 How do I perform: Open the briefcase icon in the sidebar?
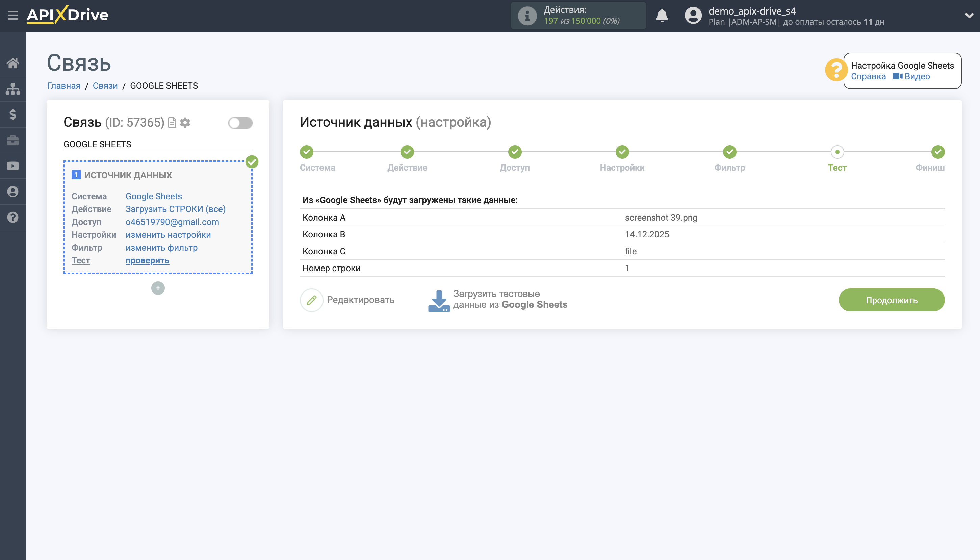(13, 140)
